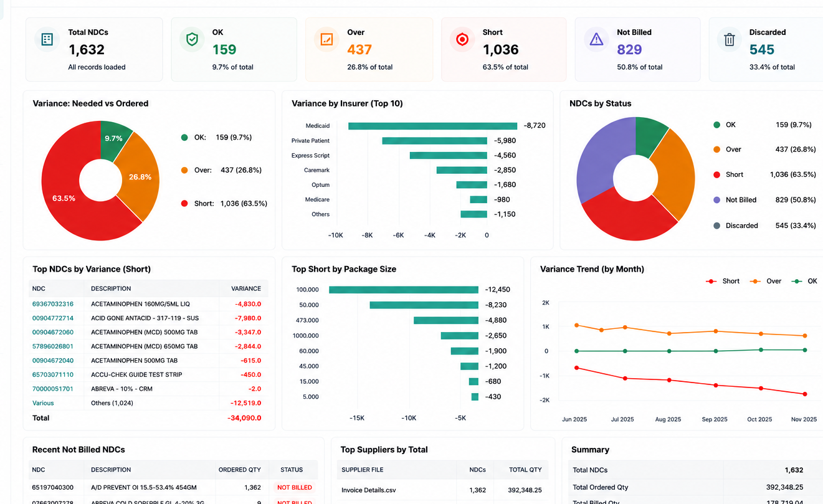
Task: Click the red Short legend dot in Variance chart
Action: (x=184, y=204)
